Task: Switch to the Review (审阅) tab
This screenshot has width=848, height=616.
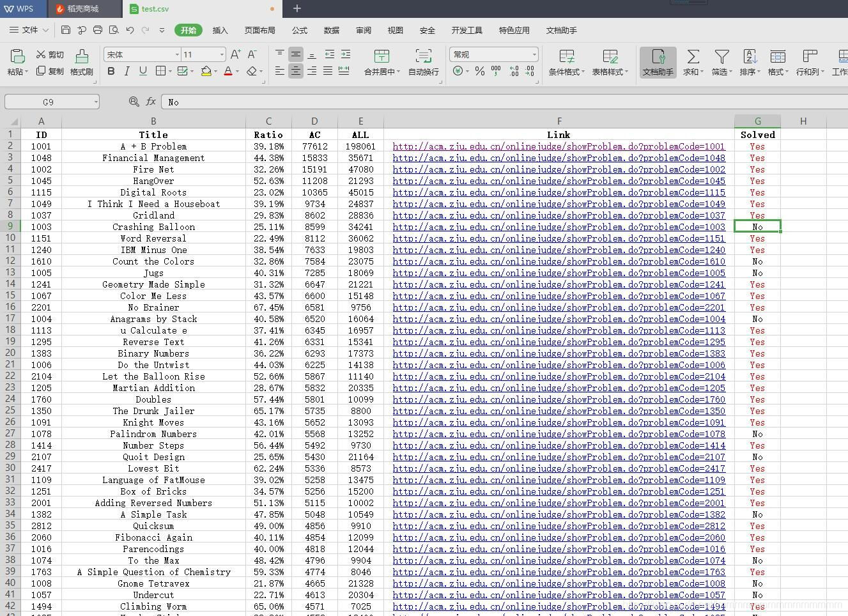Action: [363, 30]
